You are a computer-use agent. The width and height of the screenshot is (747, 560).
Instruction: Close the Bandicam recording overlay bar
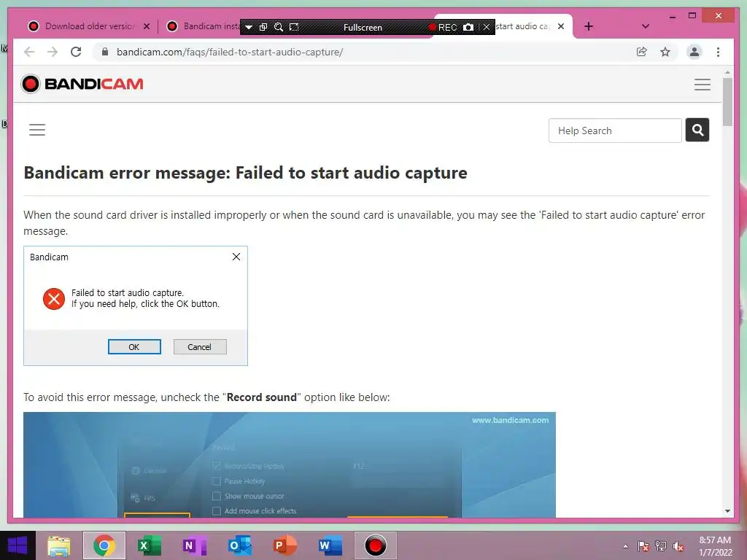tap(486, 27)
